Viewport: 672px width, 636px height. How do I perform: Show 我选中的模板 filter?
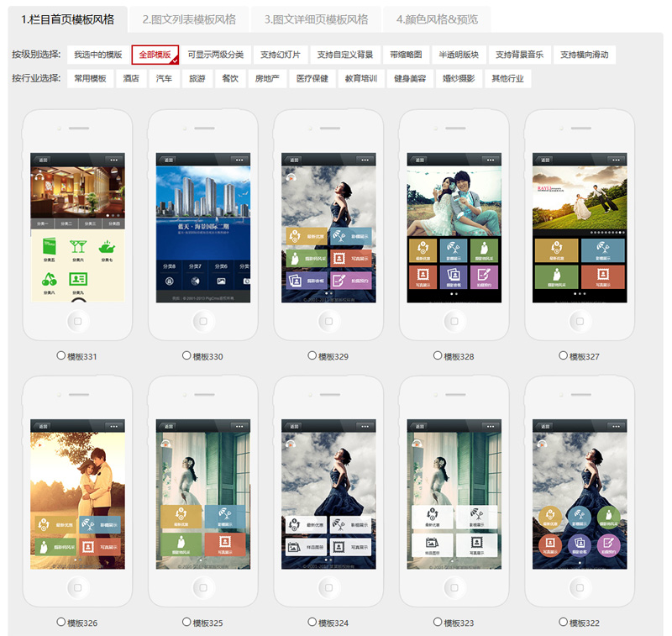tap(97, 55)
